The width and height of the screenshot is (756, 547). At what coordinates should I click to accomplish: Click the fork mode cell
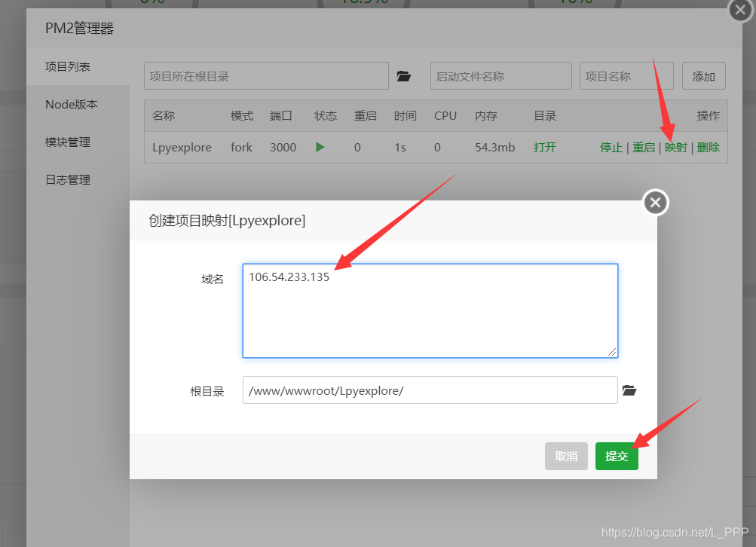(241, 148)
